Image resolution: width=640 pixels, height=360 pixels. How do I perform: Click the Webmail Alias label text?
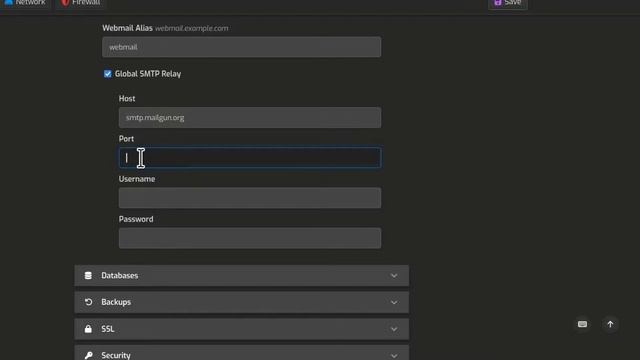click(x=127, y=28)
